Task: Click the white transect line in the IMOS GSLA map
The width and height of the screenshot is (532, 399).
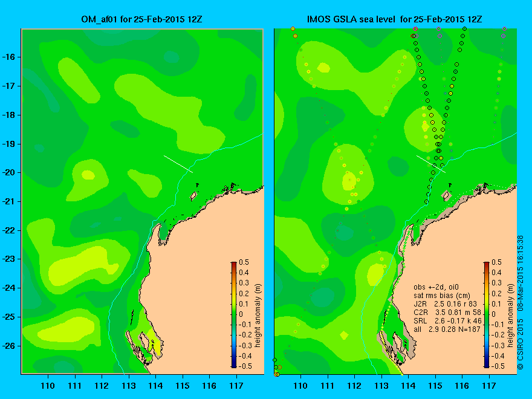Action: [431, 164]
